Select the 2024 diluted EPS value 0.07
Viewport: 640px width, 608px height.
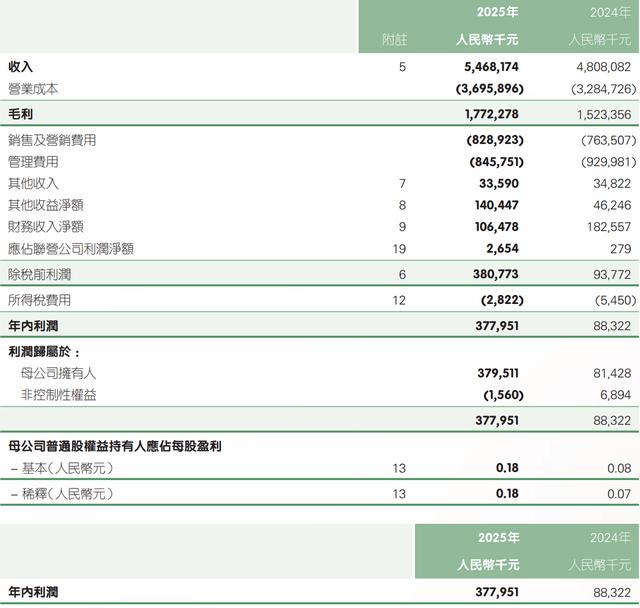click(x=619, y=493)
